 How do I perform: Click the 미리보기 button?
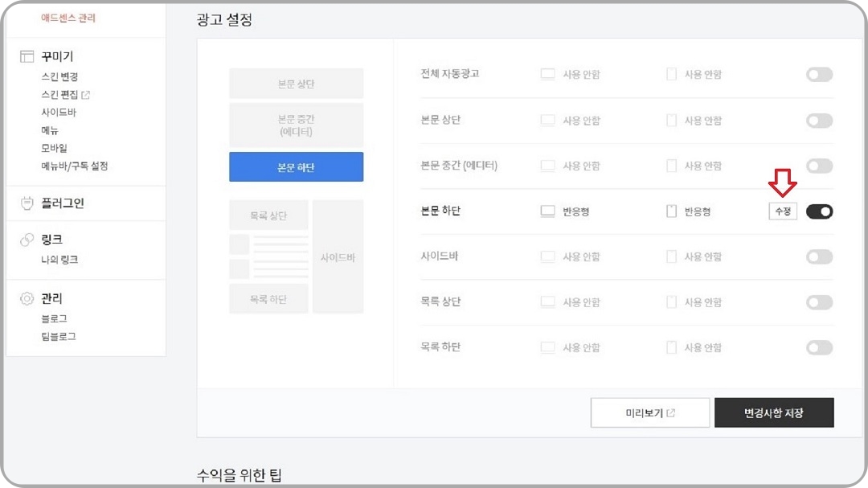(x=650, y=412)
